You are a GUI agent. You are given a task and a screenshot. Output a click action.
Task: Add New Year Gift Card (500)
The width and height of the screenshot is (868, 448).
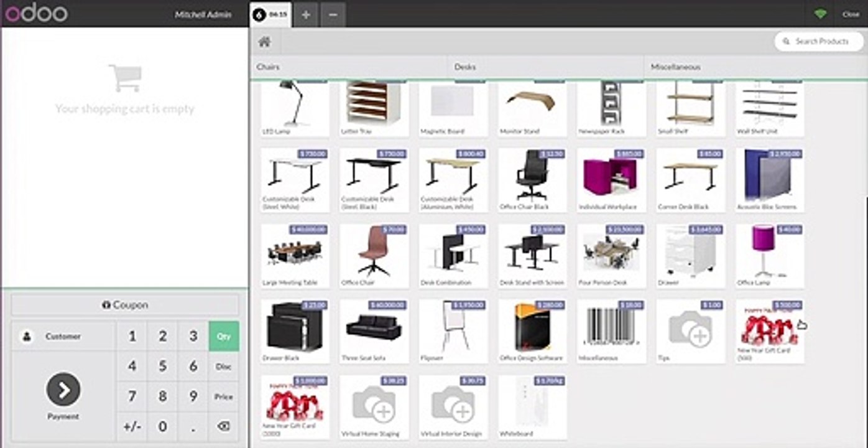point(770,332)
